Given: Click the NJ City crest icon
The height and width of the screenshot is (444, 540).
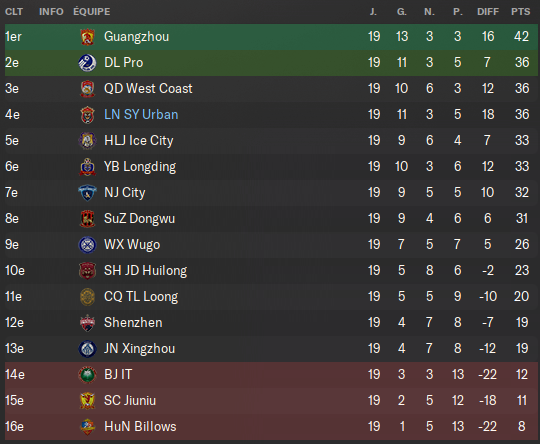Looking at the screenshot, I should click(87, 193).
